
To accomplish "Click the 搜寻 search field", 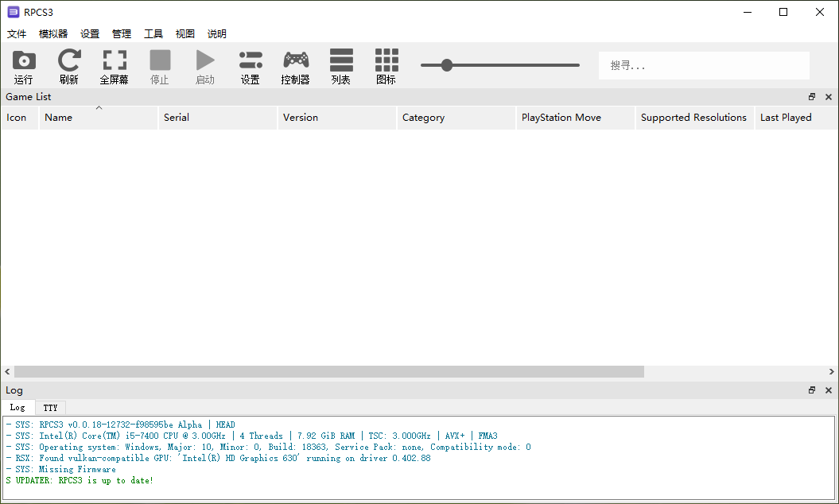I will point(704,65).
